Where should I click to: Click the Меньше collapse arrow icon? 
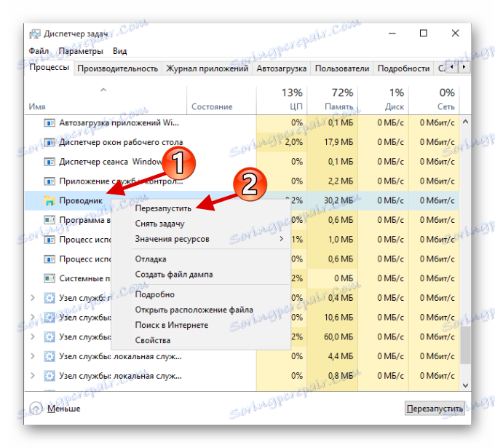[x=36, y=409]
